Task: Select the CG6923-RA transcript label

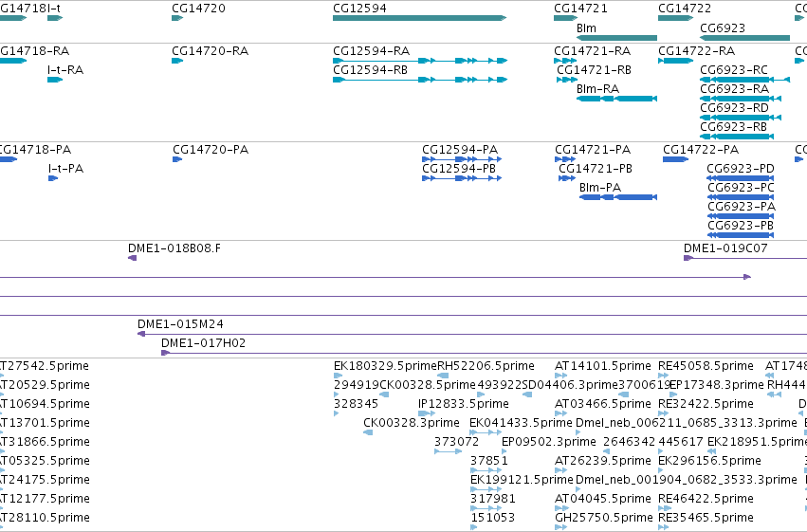Action: tap(734, 88)
